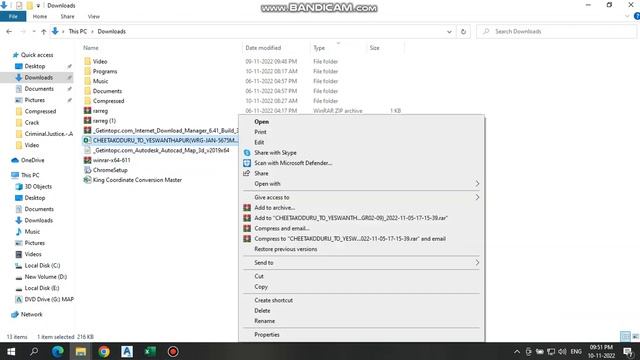Click the taskbar search icon
The image size is (640, 360).
point(34,351)
